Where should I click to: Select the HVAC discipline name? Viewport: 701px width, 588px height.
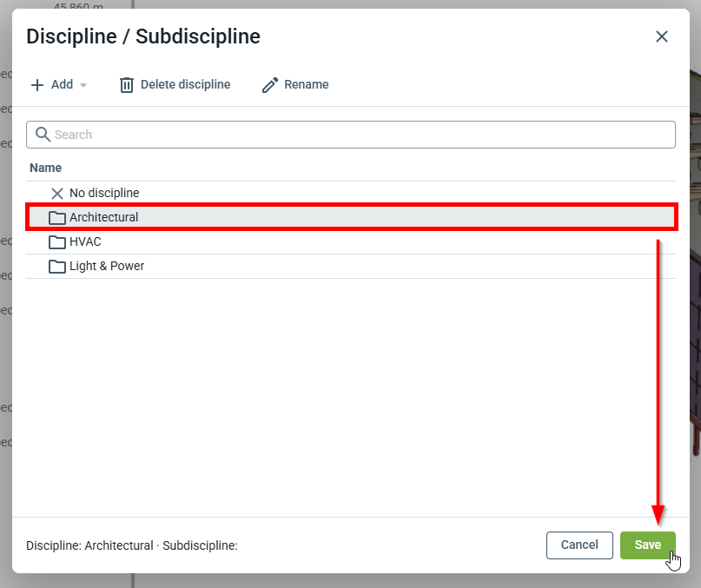(85, 241)
